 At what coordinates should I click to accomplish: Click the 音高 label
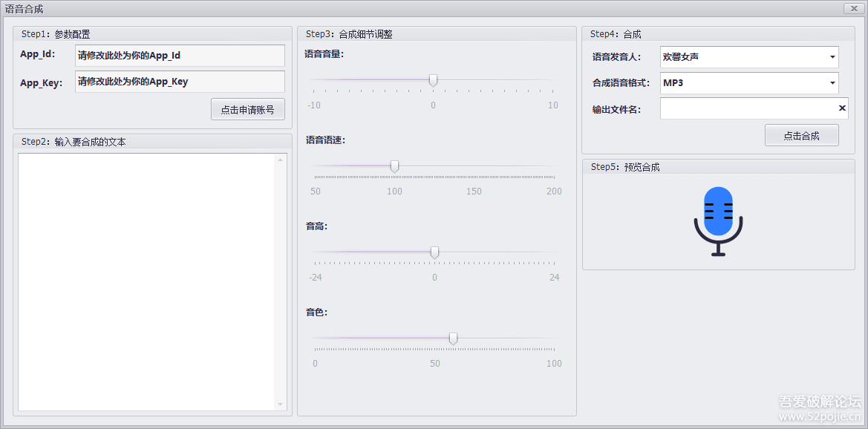(x=316, y=226)
